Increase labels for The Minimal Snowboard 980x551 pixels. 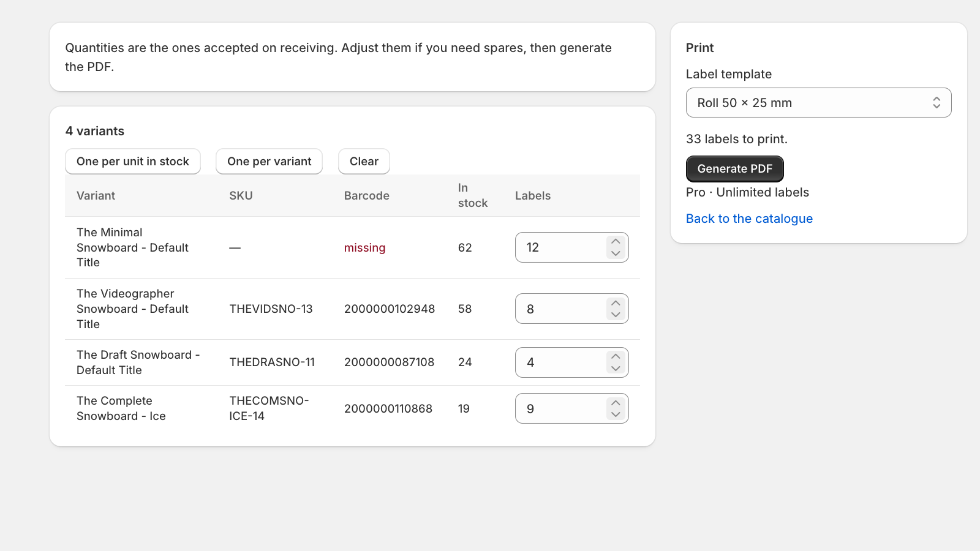(616, 241)
